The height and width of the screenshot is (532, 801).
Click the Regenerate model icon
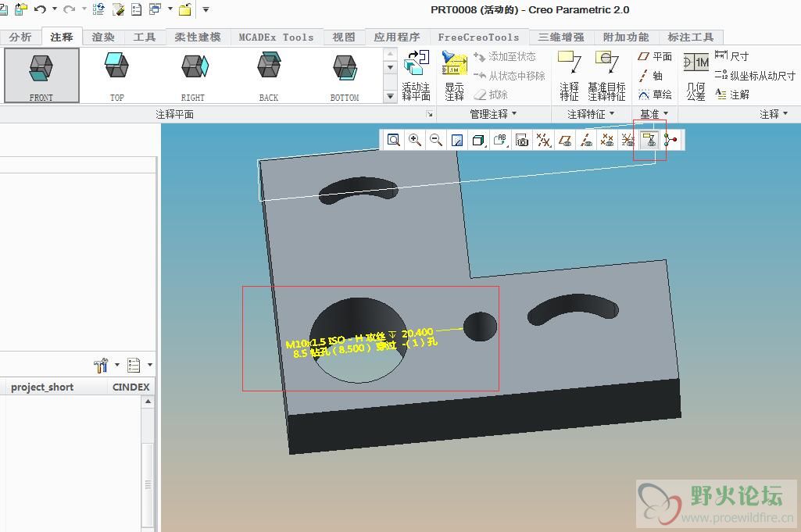click(98, 9)
